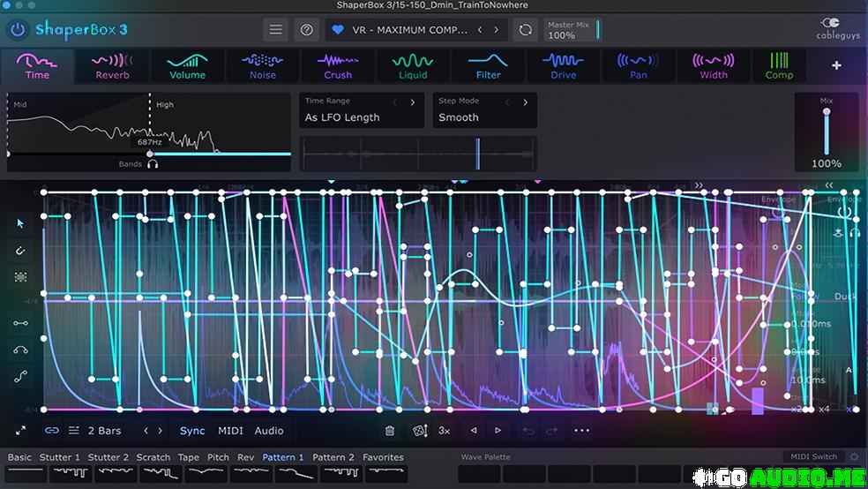Open the Pattern 2 wave category
868x489 pixels.
[x=333, y=457]
